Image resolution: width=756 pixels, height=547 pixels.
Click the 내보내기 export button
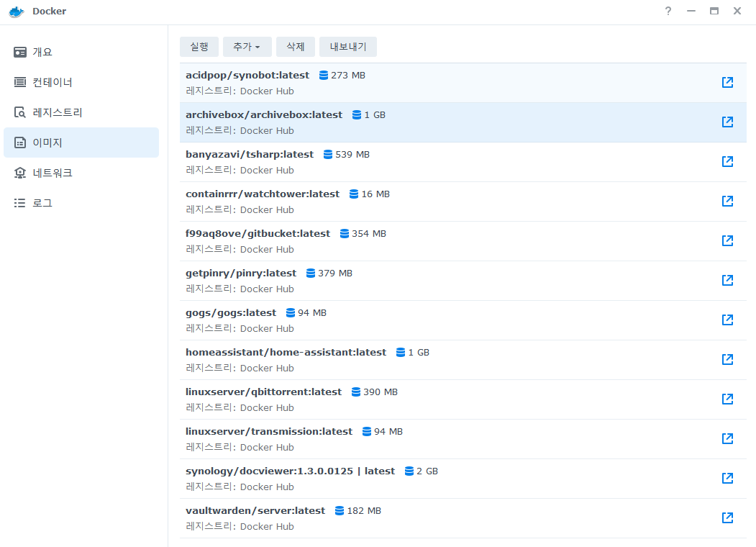coord(348,47)
